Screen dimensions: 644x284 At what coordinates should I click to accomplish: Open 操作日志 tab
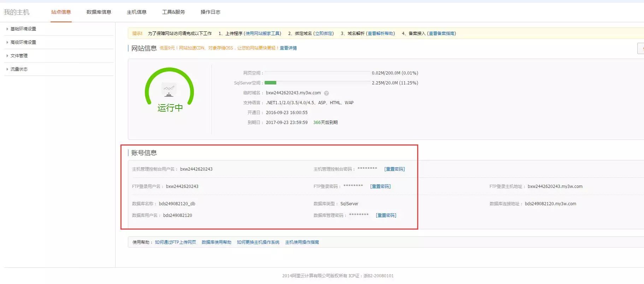[x=211, y=12]
